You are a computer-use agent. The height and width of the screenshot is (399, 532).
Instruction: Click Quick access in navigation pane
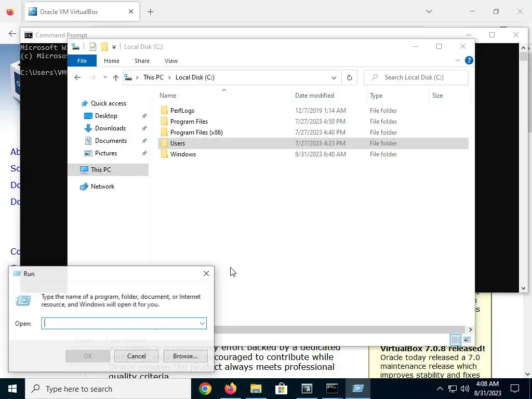tap(108, 103)
